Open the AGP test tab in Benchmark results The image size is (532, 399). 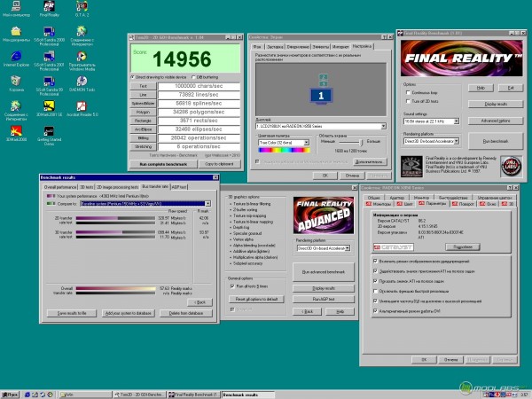(179, 187)
